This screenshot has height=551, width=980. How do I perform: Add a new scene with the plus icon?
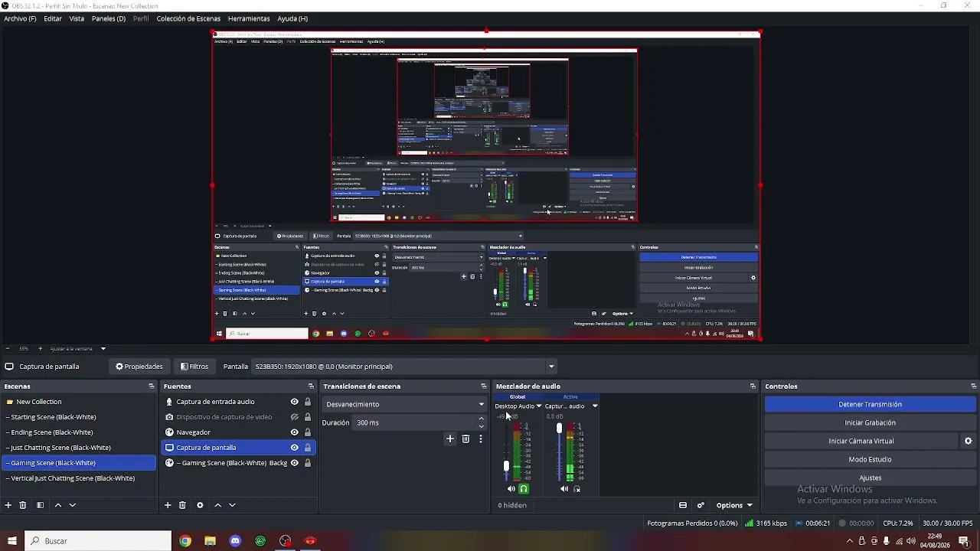point(8,505)
